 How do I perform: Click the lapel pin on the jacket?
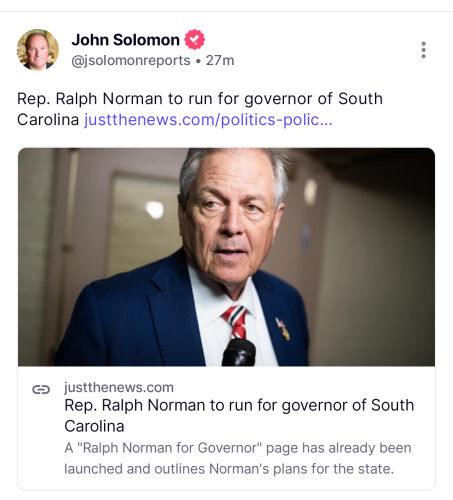tap(283, 329)
